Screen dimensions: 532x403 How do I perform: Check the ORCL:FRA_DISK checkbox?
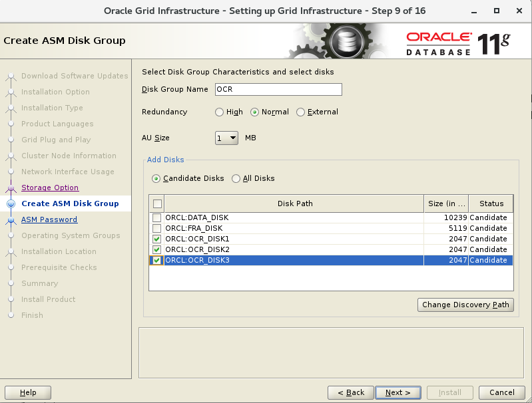click(156, 229)
